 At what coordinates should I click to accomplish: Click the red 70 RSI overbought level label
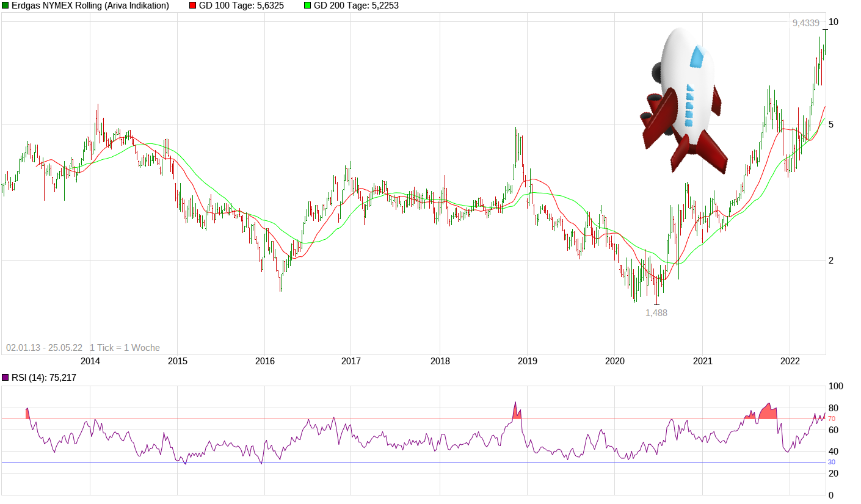(x=831, y=419)
